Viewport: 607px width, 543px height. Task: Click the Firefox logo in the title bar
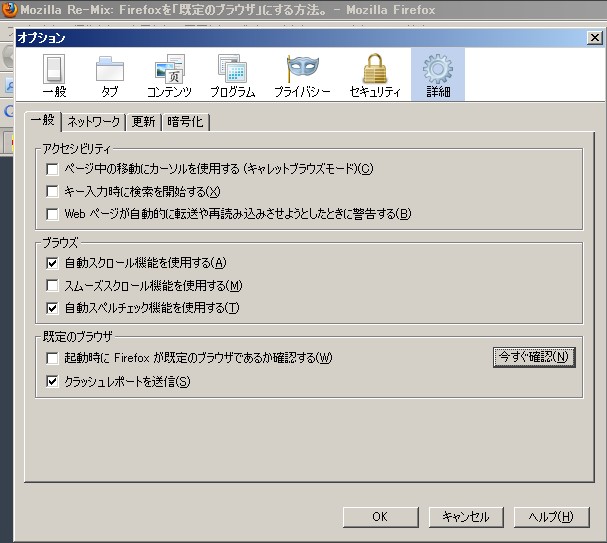coord(9,9)
